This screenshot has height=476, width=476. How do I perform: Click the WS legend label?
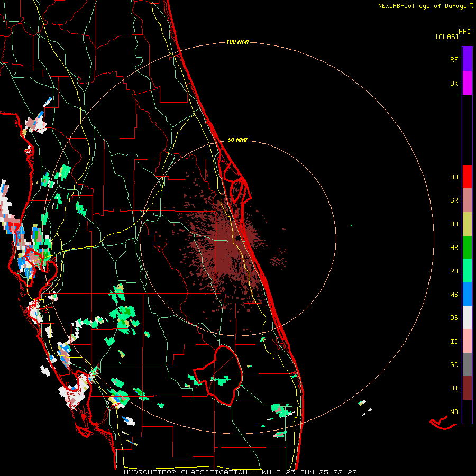click(454, 294)
